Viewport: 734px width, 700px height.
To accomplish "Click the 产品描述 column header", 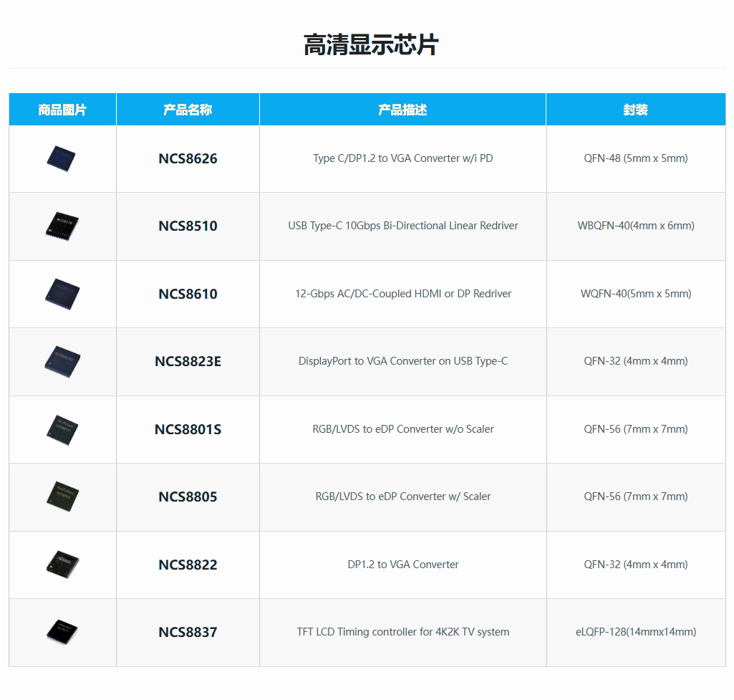I will pyautogui.click(x=402, y=110).
